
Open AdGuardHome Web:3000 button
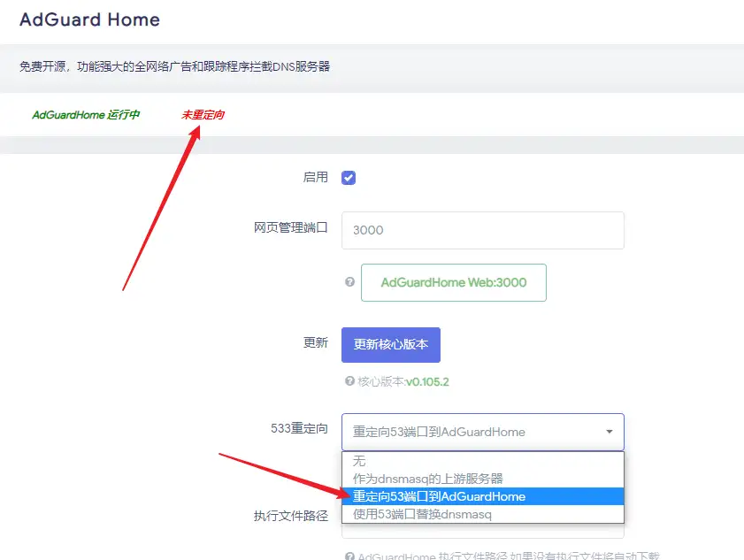(454, 282)
